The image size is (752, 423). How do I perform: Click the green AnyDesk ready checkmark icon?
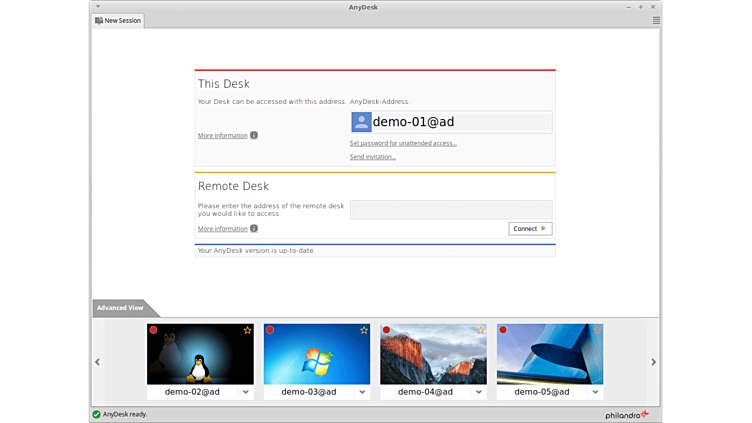96,414
